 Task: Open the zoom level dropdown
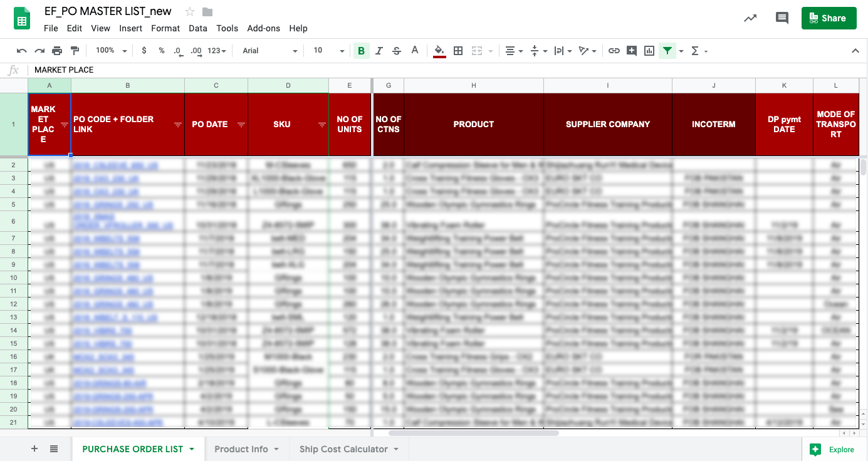[x=111, y=51]
